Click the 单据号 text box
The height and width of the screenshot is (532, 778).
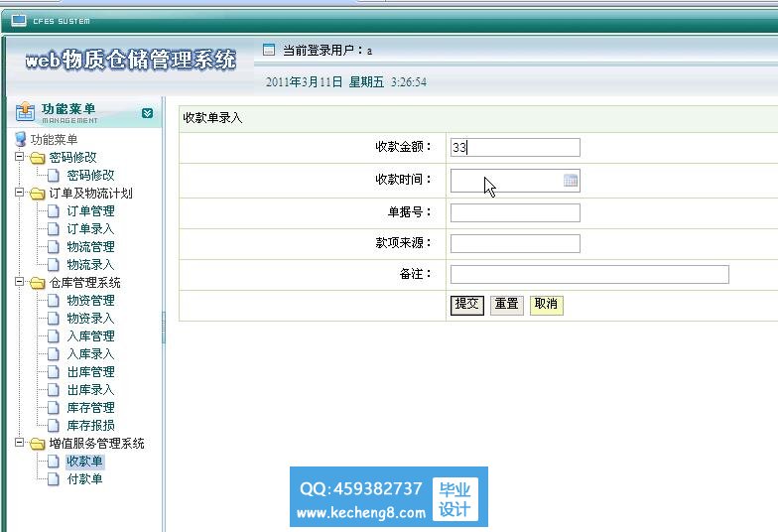tap(515, 212)
